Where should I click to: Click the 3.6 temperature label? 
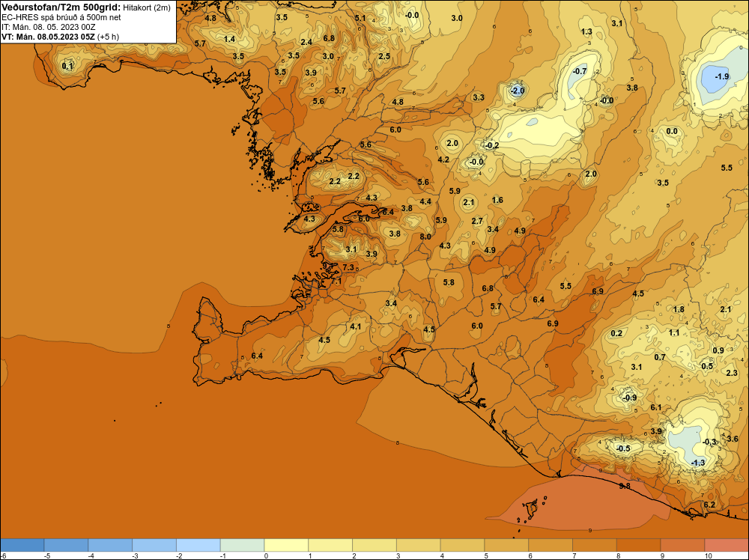tap(733, 439)
